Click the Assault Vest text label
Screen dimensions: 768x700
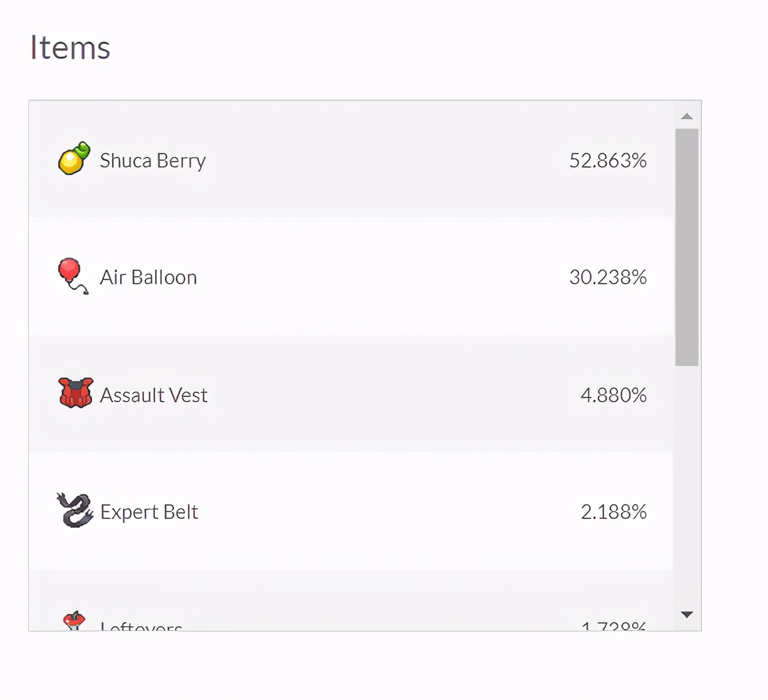pyautogui.click(x=154, y=395)
